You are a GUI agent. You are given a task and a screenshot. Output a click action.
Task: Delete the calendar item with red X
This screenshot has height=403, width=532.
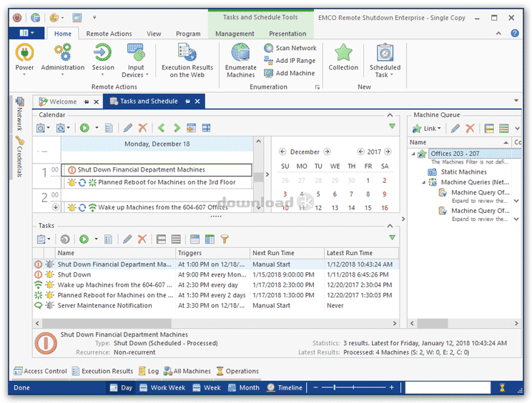142,128
